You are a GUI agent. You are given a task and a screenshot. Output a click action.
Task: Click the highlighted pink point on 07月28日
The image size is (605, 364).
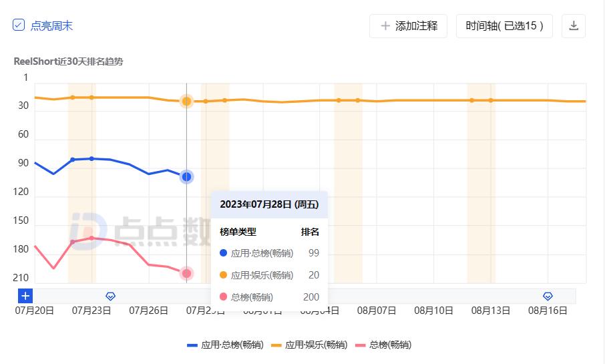(187, 273)
